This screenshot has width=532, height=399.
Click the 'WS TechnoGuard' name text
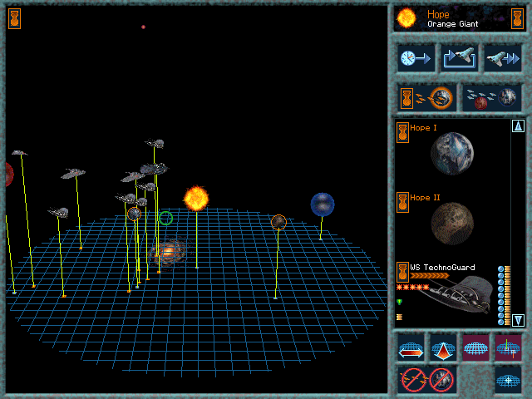(x=442, y=268)
